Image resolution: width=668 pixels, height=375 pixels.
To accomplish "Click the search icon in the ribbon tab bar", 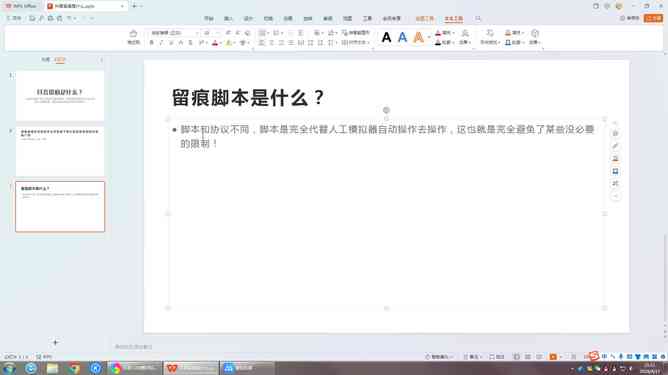I will [x=478, y=19].
